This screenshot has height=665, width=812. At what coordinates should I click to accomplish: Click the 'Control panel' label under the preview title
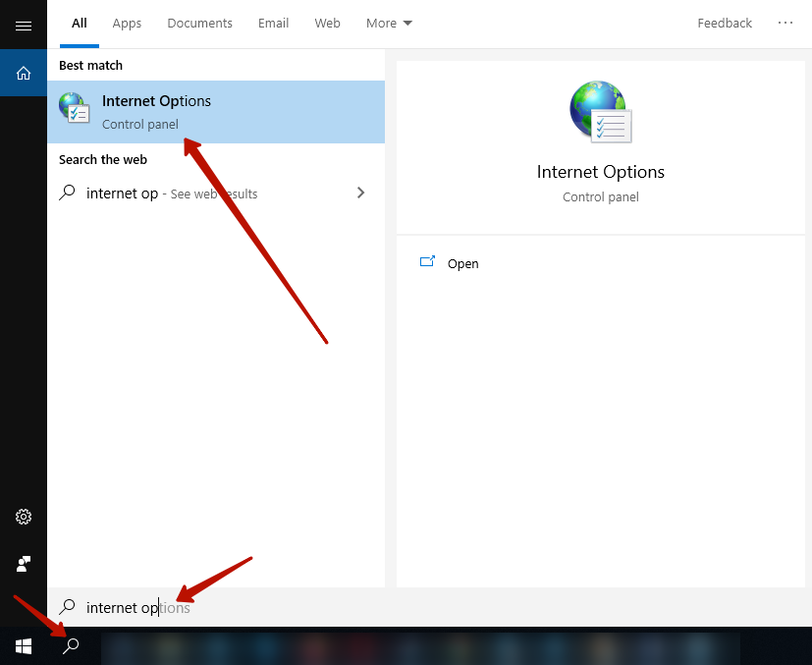point(600,196)
